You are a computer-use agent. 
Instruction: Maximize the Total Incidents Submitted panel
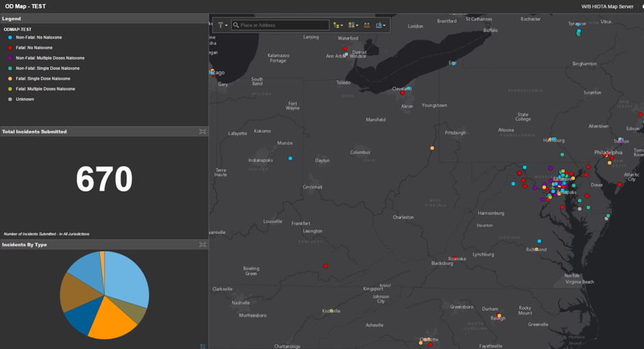[203, 132]
